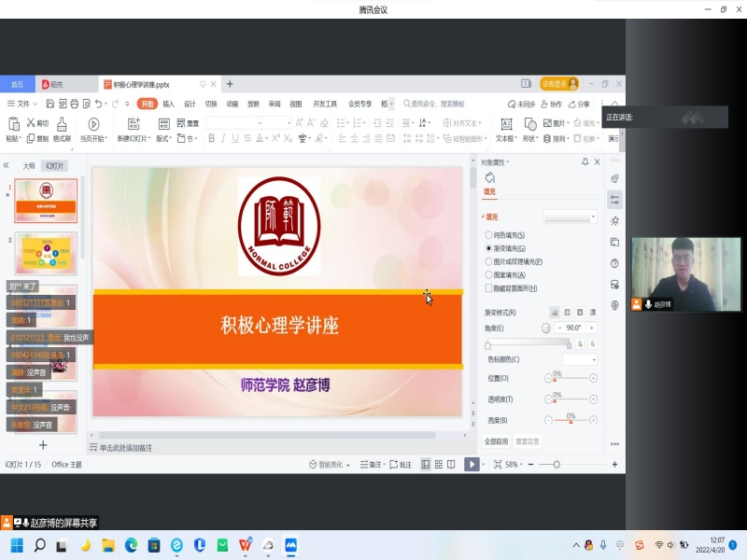Click the Save icon in the quick access toolbar
The image size is (747, 560).
(50, 104)
